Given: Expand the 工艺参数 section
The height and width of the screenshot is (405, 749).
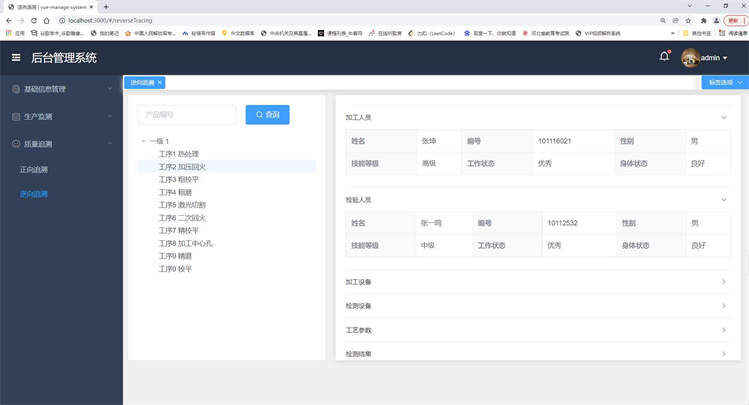Looking at the screenshot, I should click(537, 330).
